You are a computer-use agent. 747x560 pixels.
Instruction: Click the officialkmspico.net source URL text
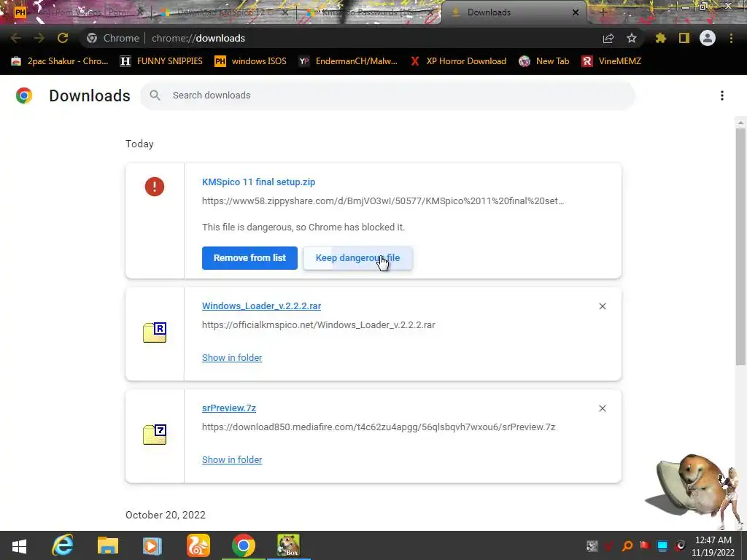(319, 324)
